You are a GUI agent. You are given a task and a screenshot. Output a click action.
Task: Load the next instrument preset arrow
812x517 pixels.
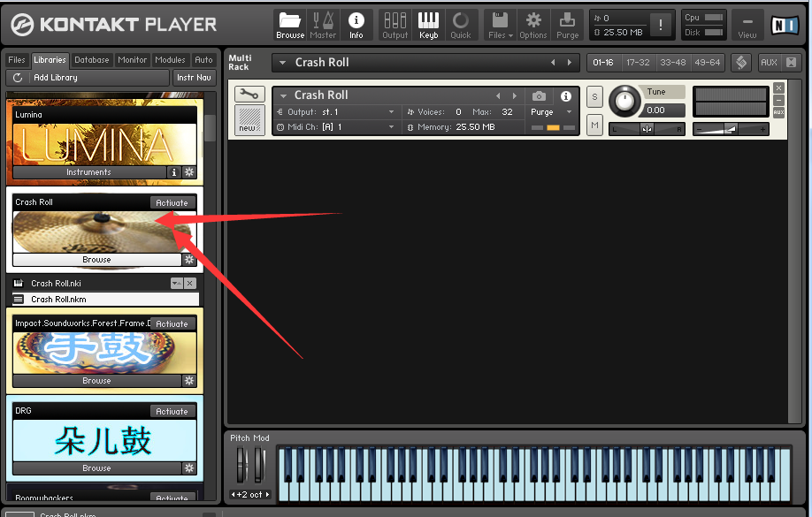(x=514, y=95)
